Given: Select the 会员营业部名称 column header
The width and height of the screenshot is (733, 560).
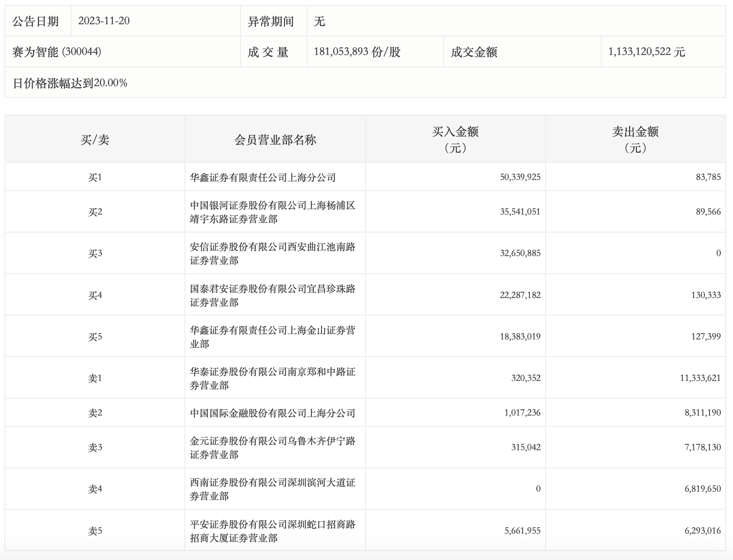Looking at the screenshot, I should pos(274,138).
